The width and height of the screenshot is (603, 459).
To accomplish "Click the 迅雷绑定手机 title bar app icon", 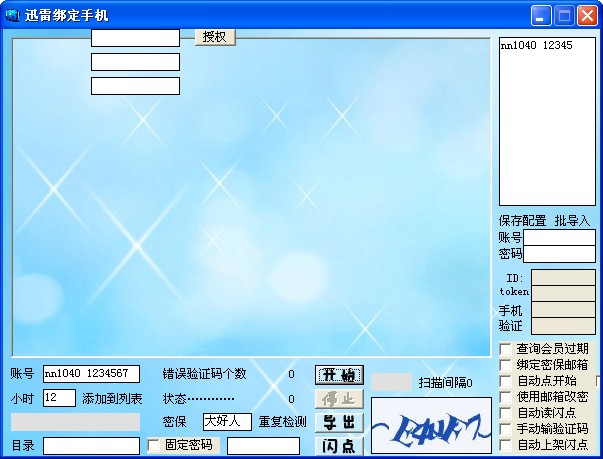I will pyautogui.click(x=12, y=15).
